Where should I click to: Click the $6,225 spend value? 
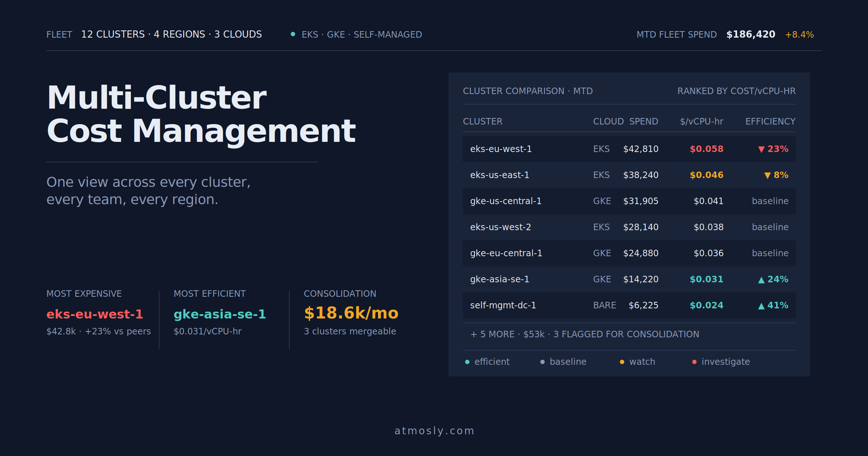click(643, 305)
